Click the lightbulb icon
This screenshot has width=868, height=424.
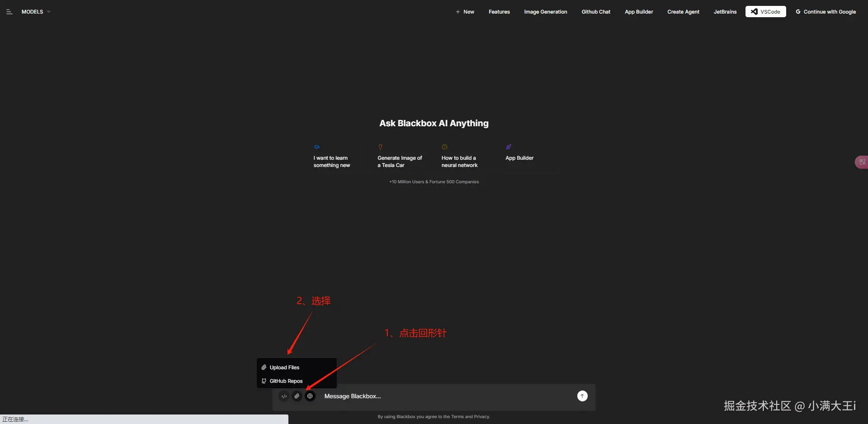coord(380,147)
